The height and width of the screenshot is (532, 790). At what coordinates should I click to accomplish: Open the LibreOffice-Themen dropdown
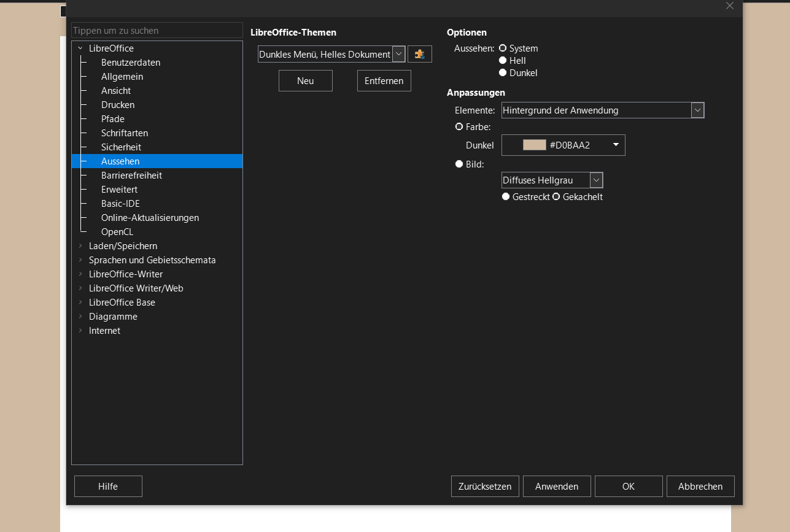tap(398, 54)
